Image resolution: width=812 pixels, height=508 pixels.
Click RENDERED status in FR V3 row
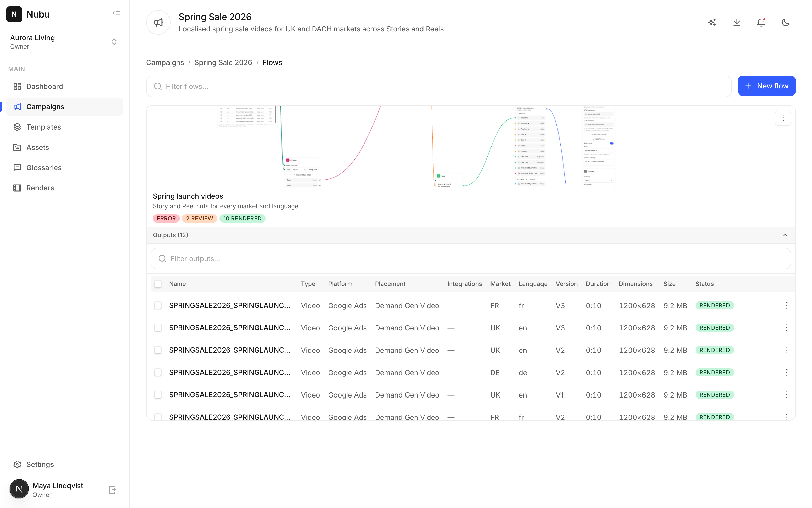tap(714, 305)
